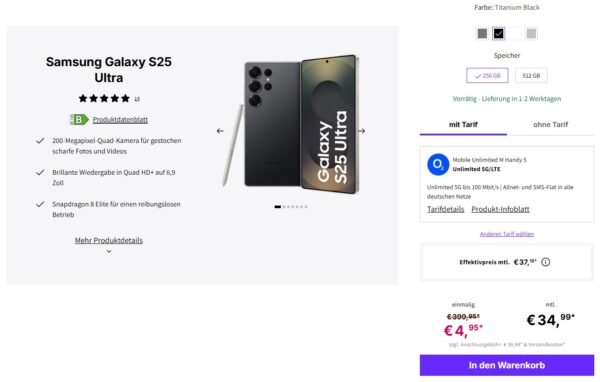Screen dimensions: 600x382
Task: Switch to the mit Tarif tab
Action: click(x=463, y=124)
